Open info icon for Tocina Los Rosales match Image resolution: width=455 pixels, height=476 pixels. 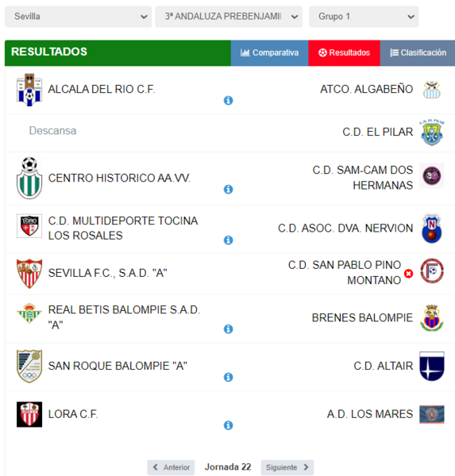(x=228, y=240)
